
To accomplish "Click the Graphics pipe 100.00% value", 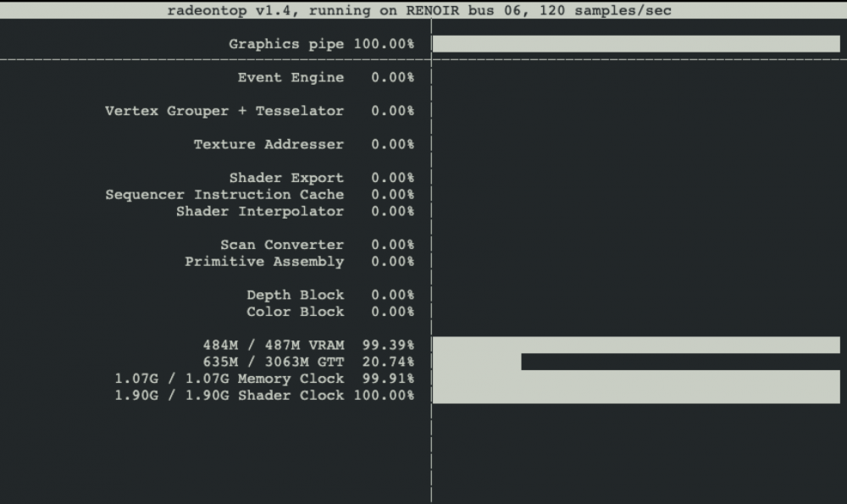I will pos(384,44).
